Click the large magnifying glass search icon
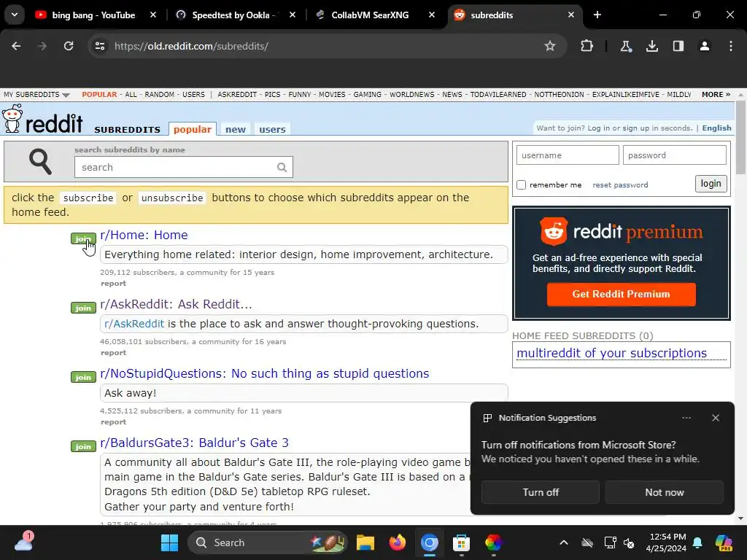Viewport: 747px width, 560px height. (x=40, y=162)
